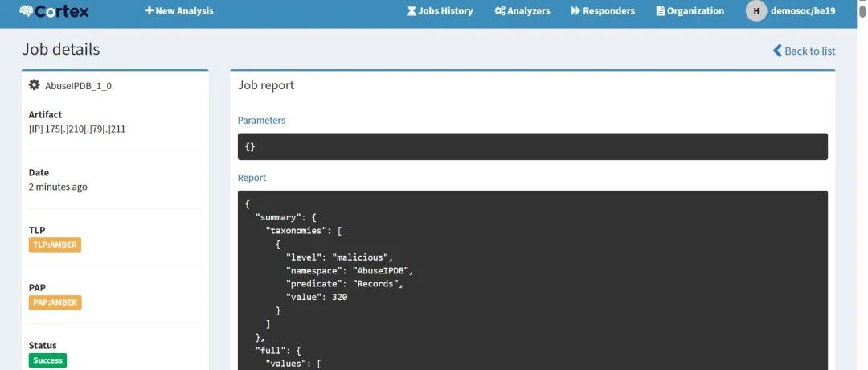This screenshot has width=868, height=370.
Task: Click the Job report panel heading
Action: [x=266, y=85]
